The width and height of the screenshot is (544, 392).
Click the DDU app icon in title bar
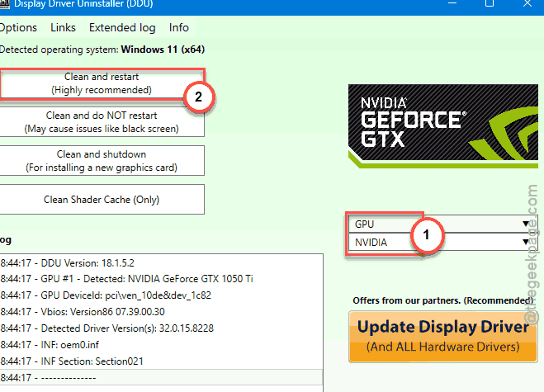pyautogui.click(x=4, y=4)
